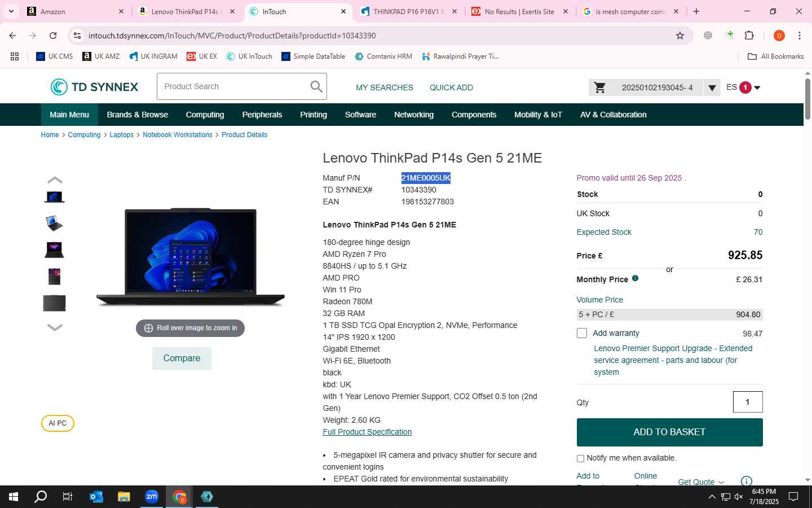Click the muted volume tray icon
This screenshot has width=812, height=508.
[x=739, y=497]
